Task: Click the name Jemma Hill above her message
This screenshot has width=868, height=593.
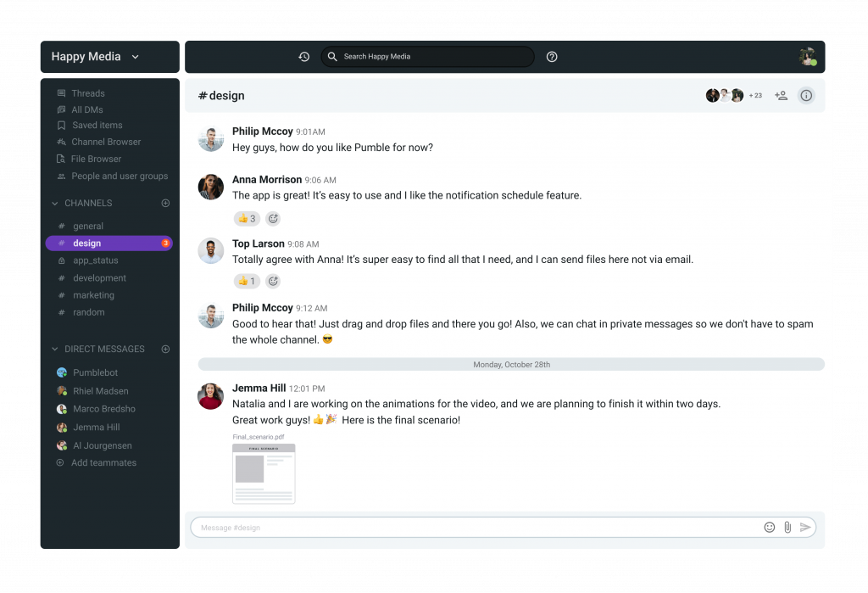Action: pyautogui.click(x=259, y=388)
